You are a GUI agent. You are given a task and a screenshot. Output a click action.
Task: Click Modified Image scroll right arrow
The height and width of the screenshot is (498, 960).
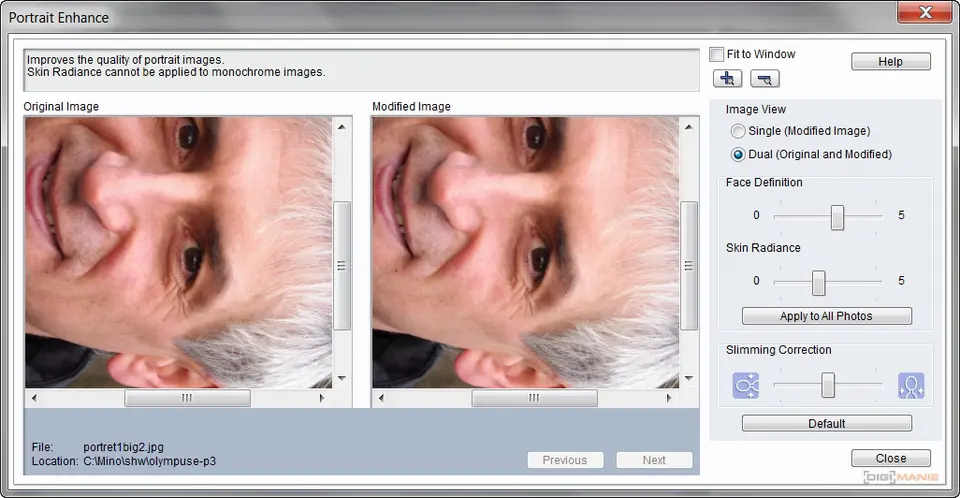(x=669, y=398)
